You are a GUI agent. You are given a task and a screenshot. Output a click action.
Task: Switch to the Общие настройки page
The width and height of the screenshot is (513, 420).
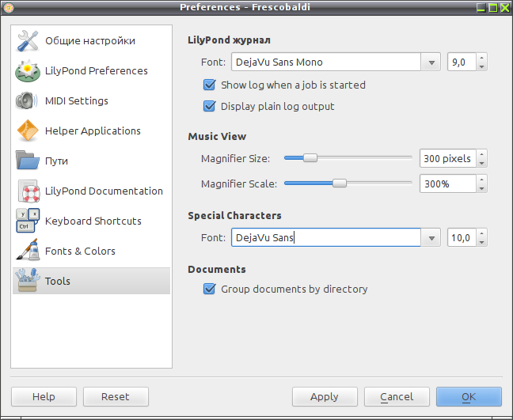tap(91, 40)
